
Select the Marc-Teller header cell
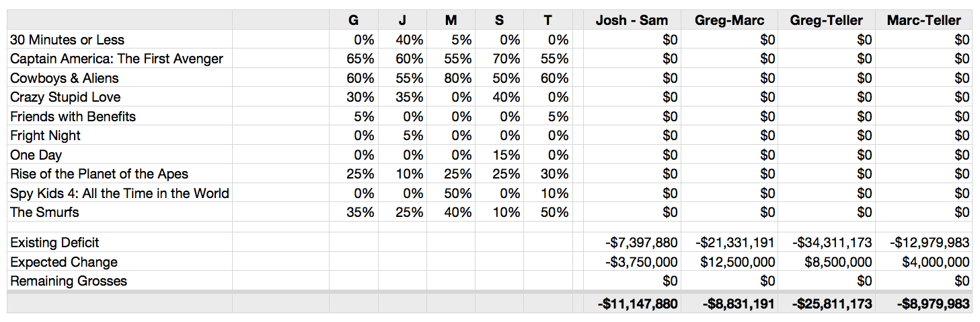point(924,20)
